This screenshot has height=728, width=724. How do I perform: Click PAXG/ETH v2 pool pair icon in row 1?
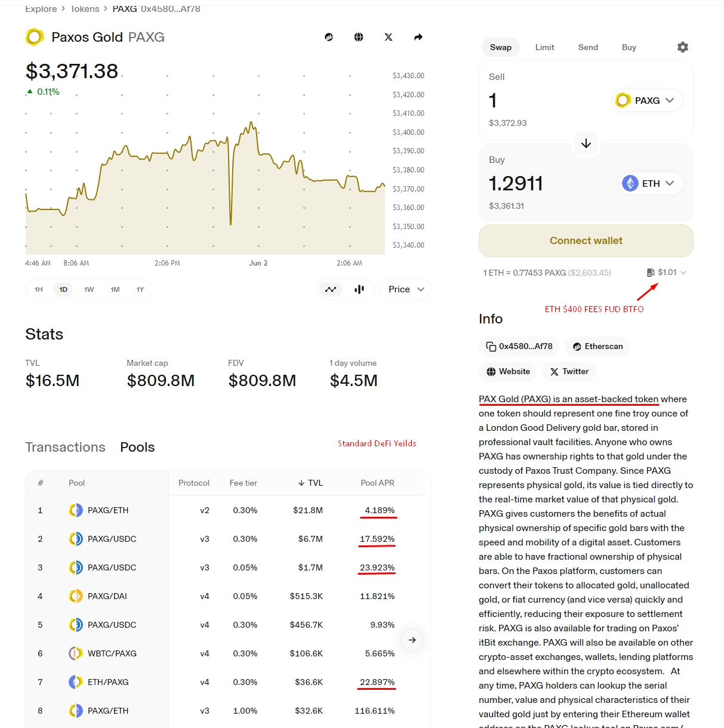click(75, 510)
